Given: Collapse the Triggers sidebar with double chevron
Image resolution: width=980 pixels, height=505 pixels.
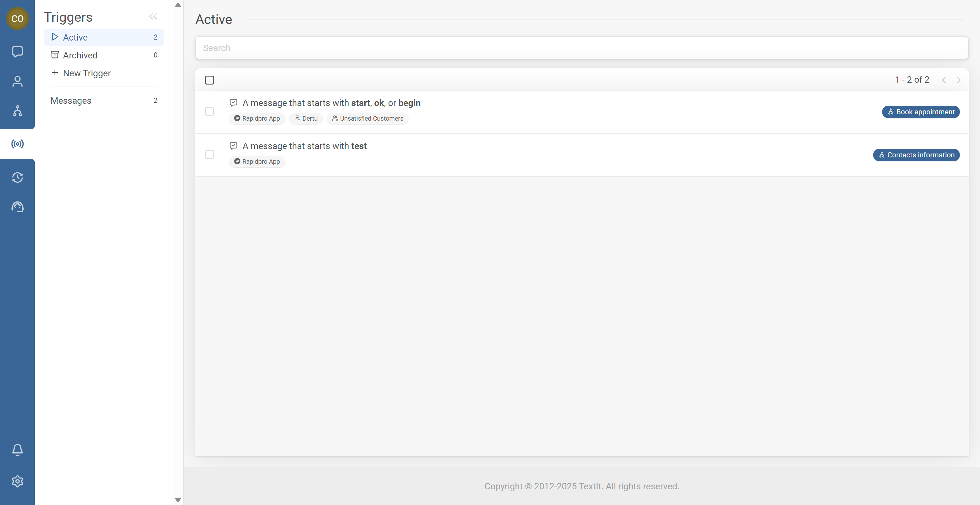Looking at the screenshot, I should [153, 16].
